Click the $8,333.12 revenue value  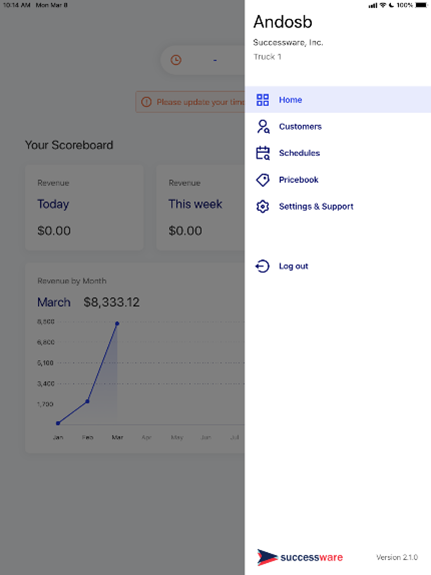(112, 302)
